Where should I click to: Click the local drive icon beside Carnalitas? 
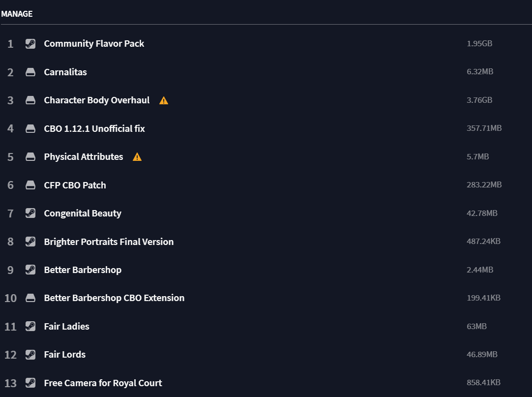(x=30, y=72)
